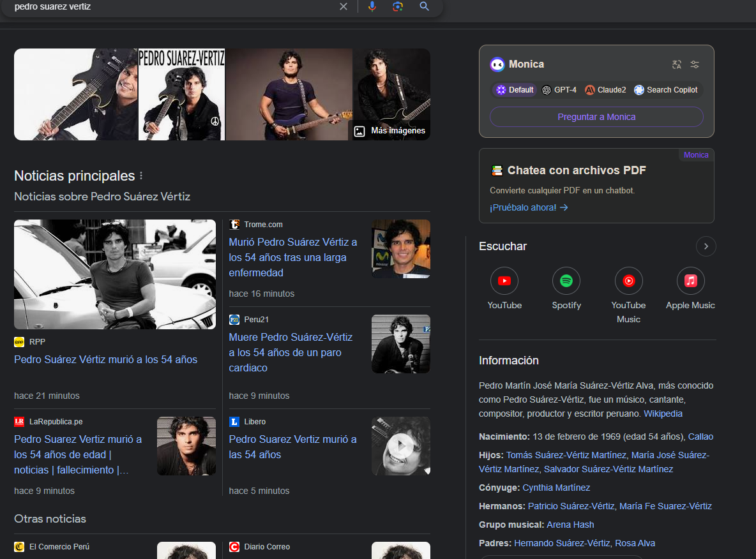Open Monica settings sliders icon
The height and width of the screenshot is (559, 756).
tap(695, 64)
